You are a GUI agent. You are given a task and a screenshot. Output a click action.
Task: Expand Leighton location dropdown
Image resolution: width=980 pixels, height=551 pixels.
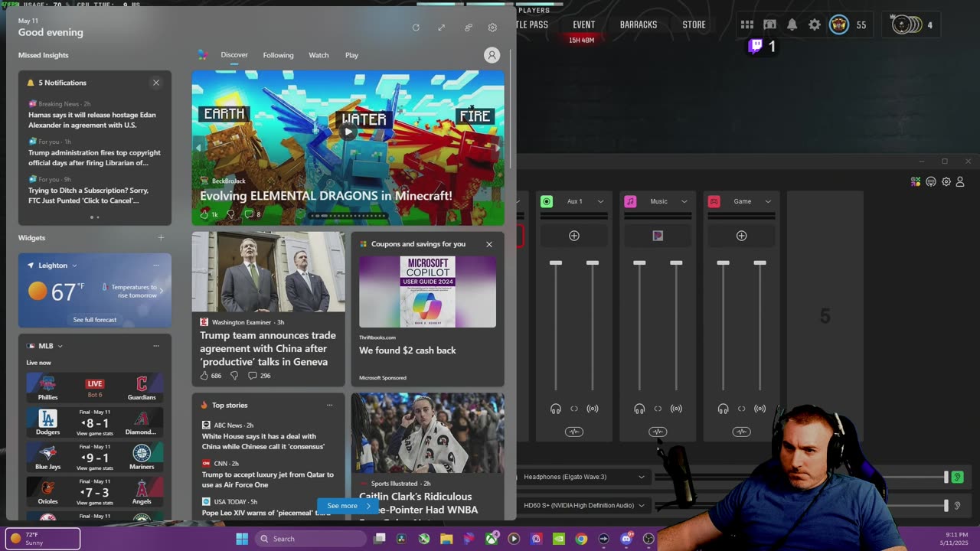point(74,266)
